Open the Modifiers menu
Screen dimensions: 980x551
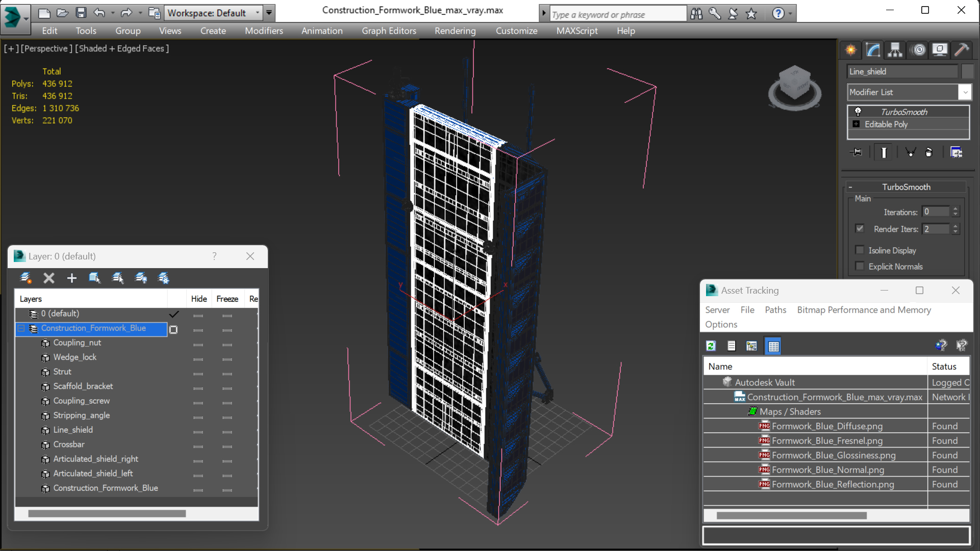tap(264, 31)
